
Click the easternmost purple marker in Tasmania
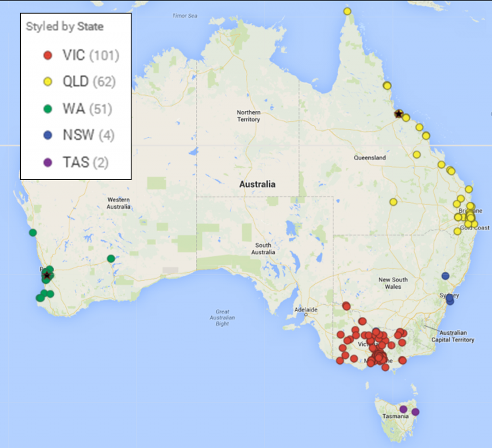[x=416, y=412]
